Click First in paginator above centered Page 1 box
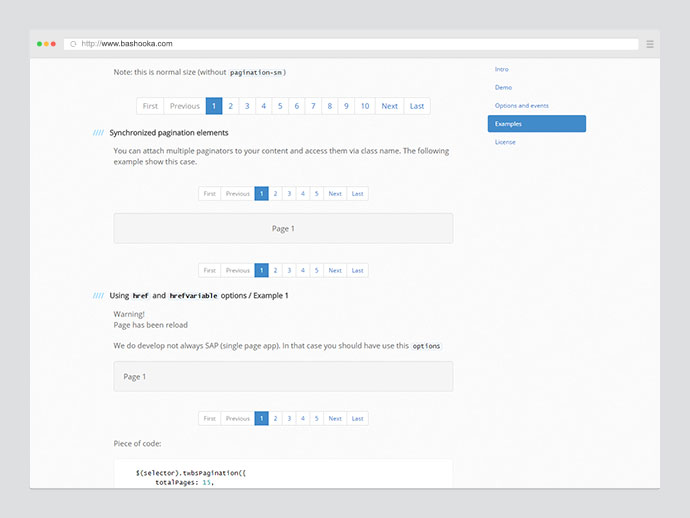690x518 pixels. click(209, 194)
